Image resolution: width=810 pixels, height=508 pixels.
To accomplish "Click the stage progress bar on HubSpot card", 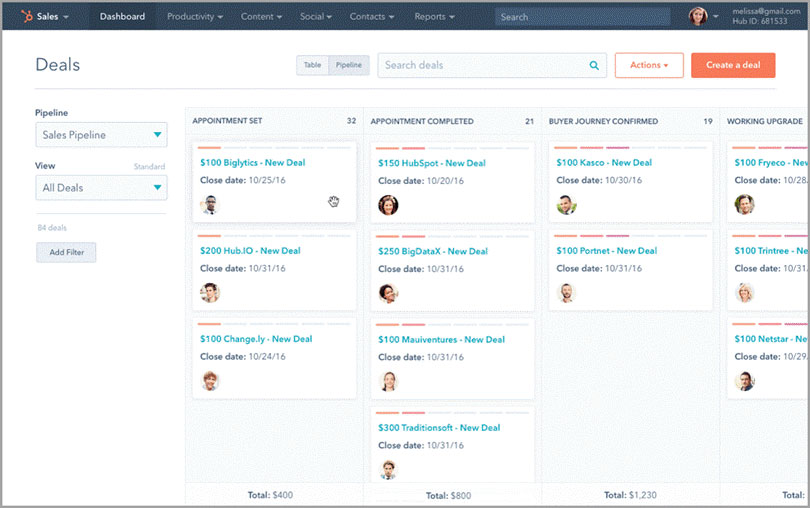I will 453,148.
